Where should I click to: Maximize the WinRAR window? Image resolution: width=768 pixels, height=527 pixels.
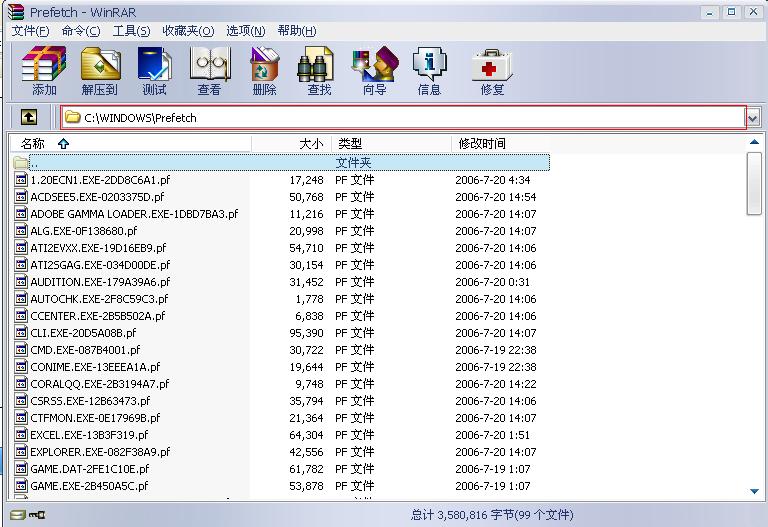coord(731,12)
